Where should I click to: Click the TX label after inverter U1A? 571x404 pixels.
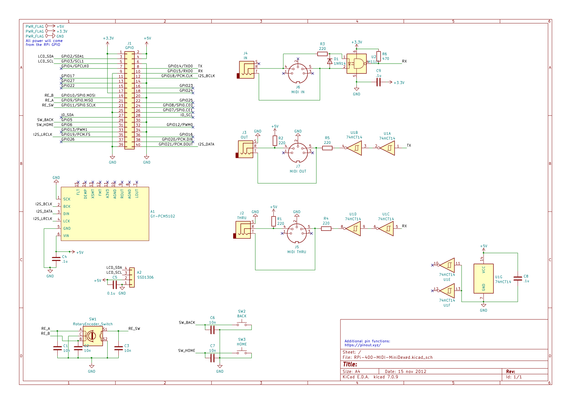tap(409, 145)
